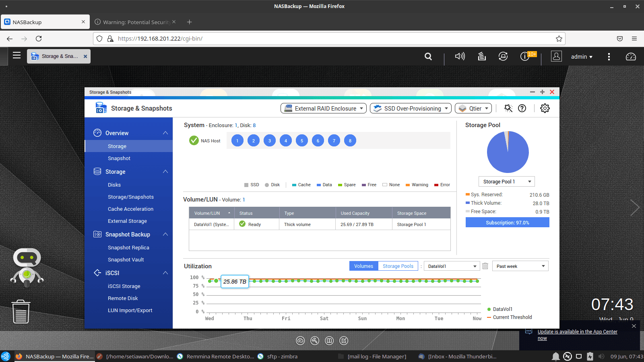Click the volume control speaker icon

460,56
